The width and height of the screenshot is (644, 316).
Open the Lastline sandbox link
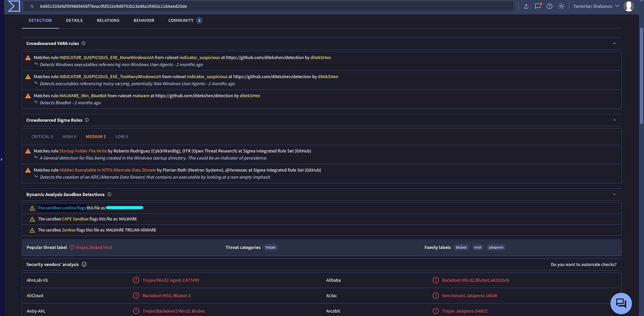click(62, 208)
